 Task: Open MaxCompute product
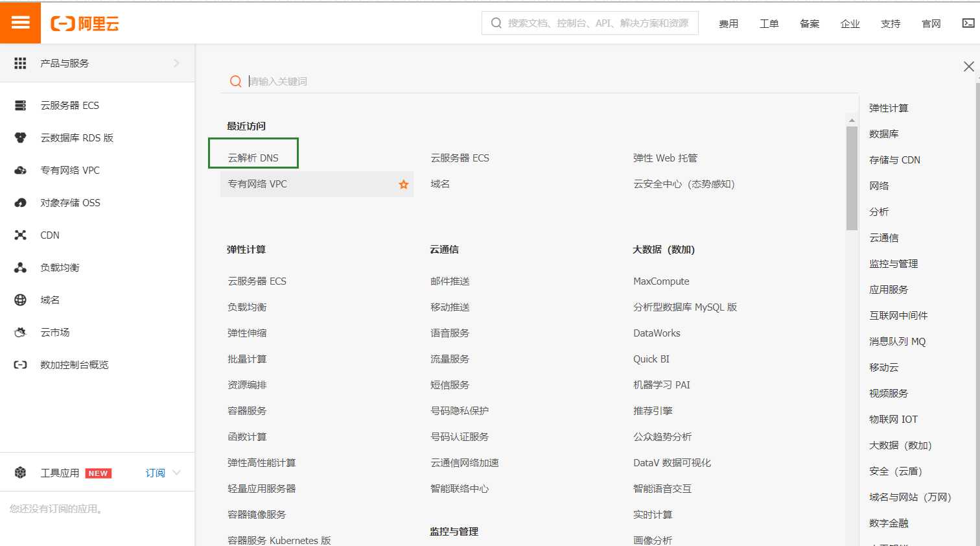pyautogui.click(x=661, y=281)
